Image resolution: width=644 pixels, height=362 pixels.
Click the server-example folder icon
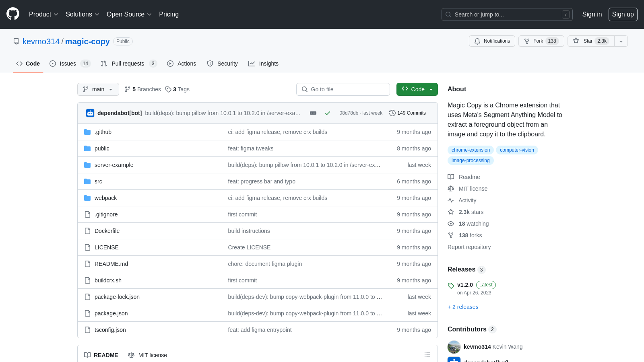(x=87, y=165)
